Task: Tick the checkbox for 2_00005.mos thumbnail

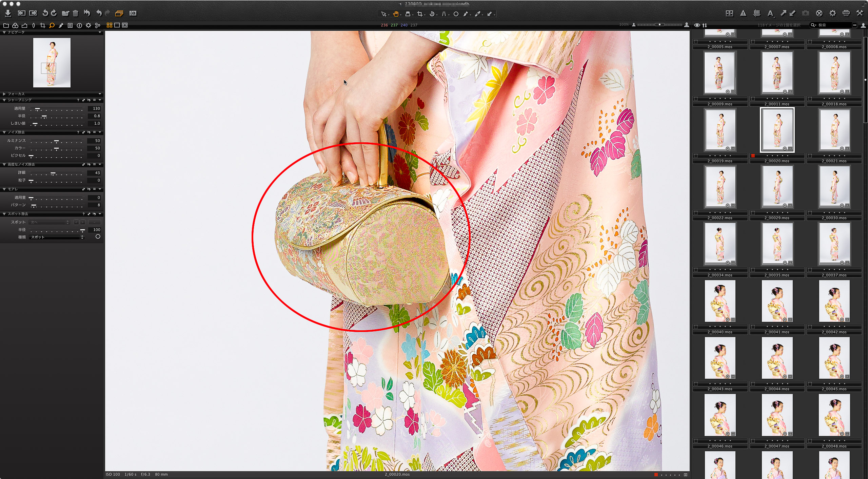Action: (696, 42)
